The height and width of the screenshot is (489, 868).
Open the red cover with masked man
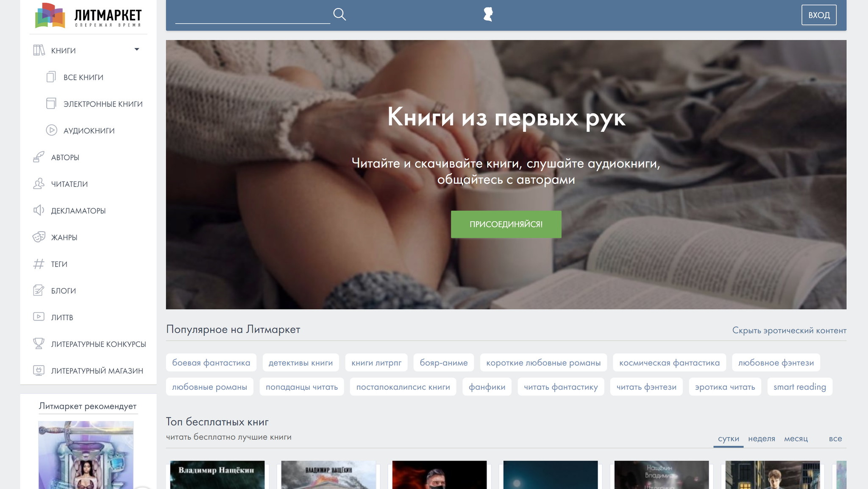[x=440, y=475]
